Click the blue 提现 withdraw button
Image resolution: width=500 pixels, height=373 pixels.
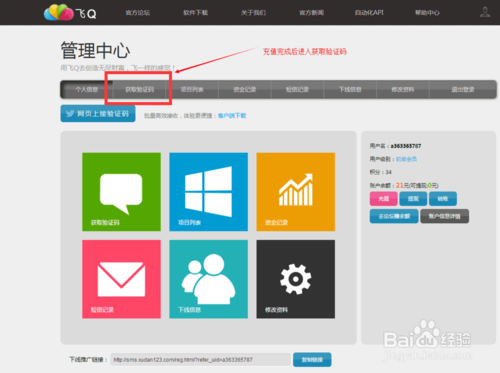click(413, 199)
